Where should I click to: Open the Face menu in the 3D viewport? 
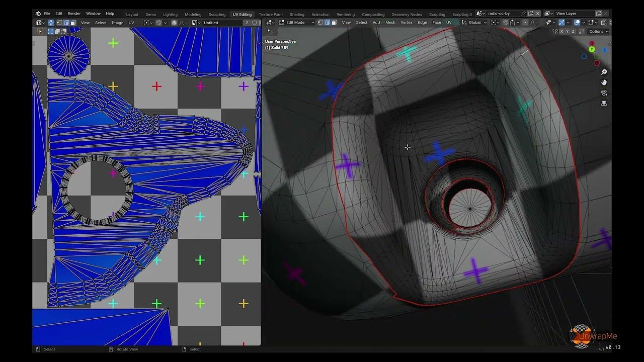437,23
